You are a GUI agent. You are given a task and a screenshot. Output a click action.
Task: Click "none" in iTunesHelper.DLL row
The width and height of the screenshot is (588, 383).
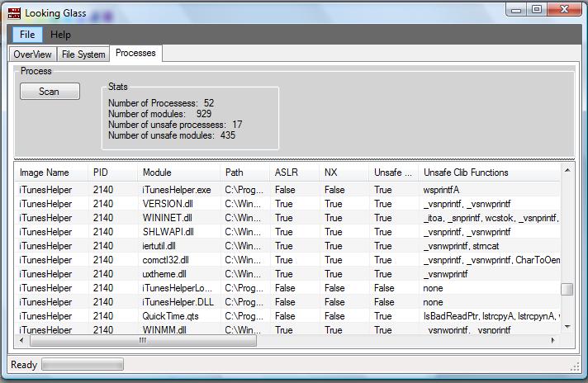tap(433, 302)
